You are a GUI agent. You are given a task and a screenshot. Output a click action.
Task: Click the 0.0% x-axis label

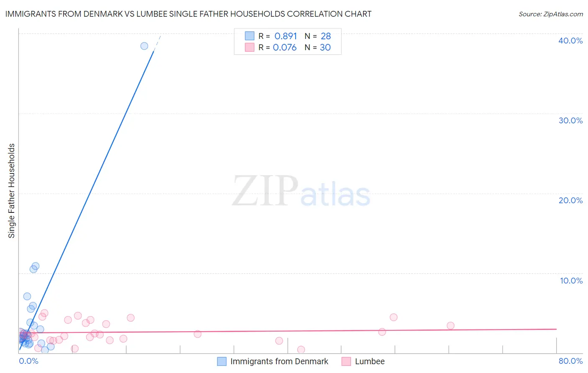(29, 361)
